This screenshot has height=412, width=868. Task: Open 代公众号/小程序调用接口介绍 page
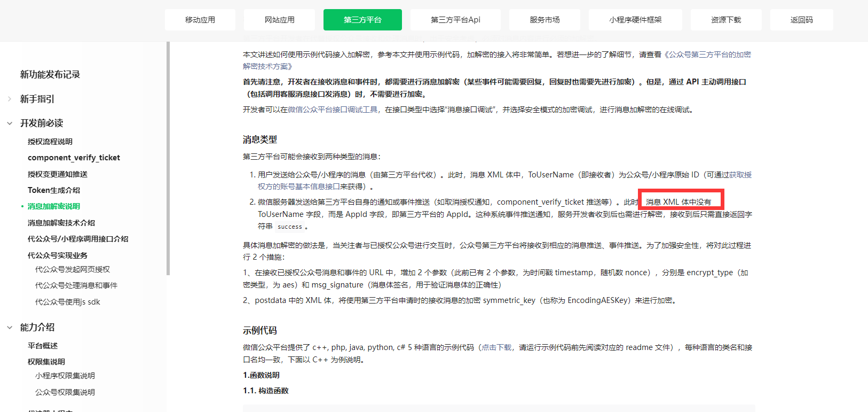point(78,239)
